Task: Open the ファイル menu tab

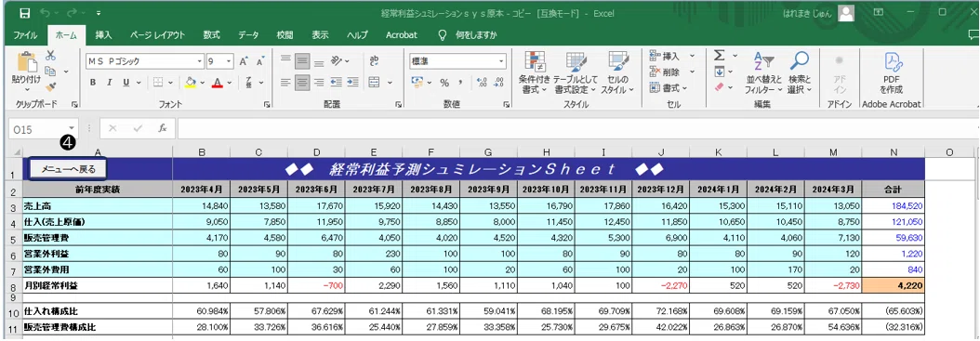Action: coord(26,35)
